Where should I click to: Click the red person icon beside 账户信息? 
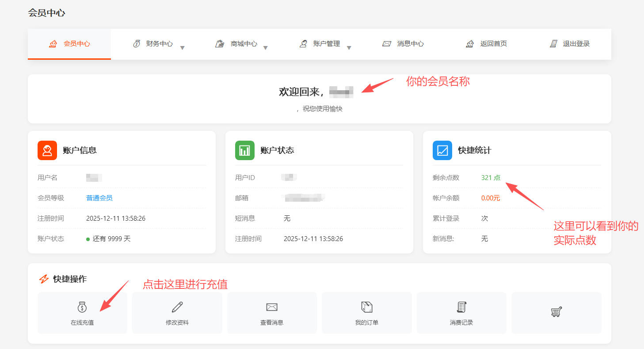(x=47, y=150)
